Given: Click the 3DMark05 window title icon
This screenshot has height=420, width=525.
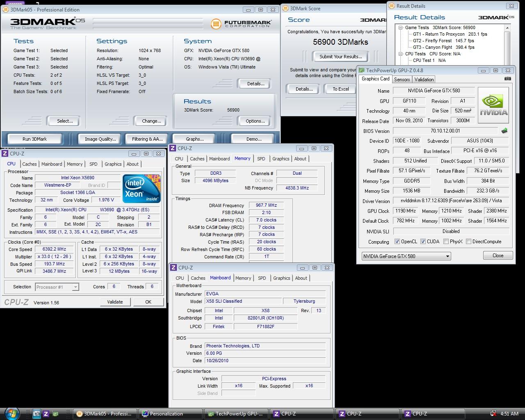Looking at the screenshot, I should pos(5,10).
